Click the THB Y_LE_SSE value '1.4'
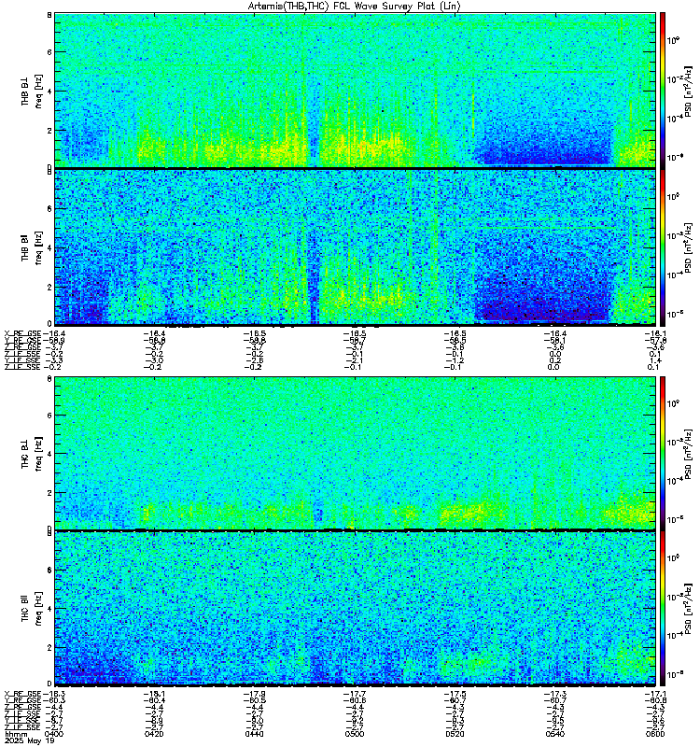Viewport: 700px width, 747px height. tap(655, 360)
